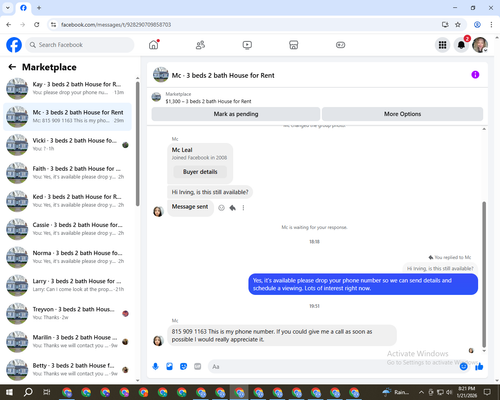Reload the page with refresh button
This screenshot has width=500, height=400.
pos(37,25)
